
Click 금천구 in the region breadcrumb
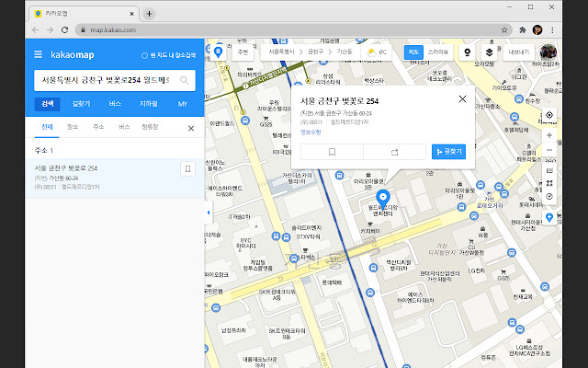(x=315, y=52)
